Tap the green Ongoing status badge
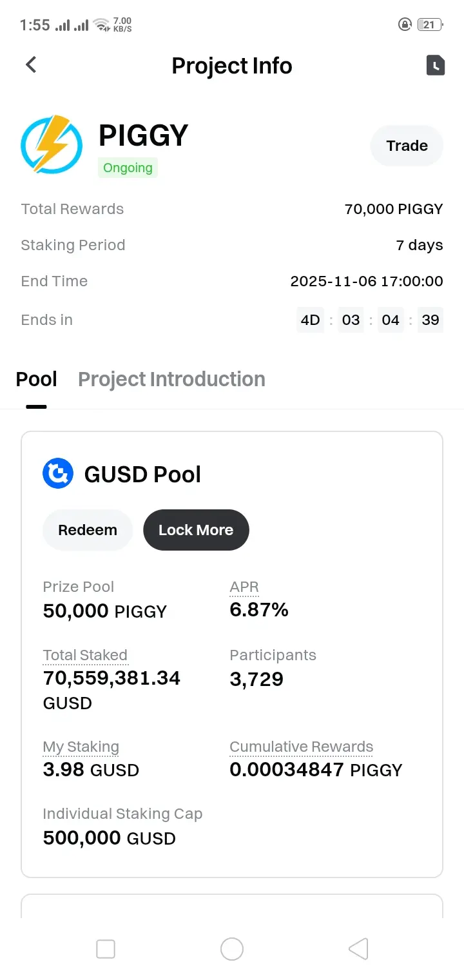The height and width of the screenshot is (980, 464). tap(128, 168)
